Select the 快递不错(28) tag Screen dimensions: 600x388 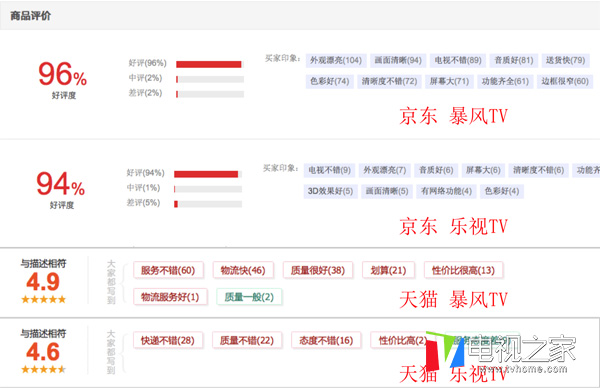tap(168, 341)
